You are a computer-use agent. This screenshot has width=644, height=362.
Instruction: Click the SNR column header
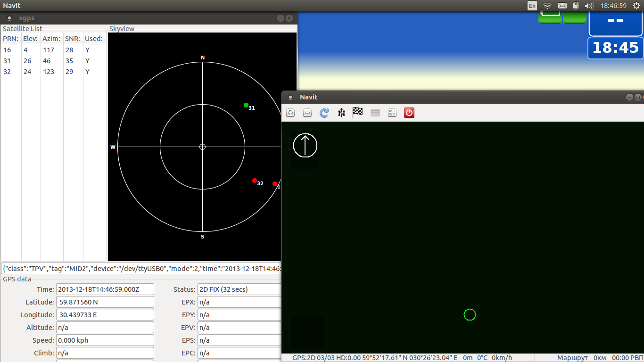[x=73, y=39]
